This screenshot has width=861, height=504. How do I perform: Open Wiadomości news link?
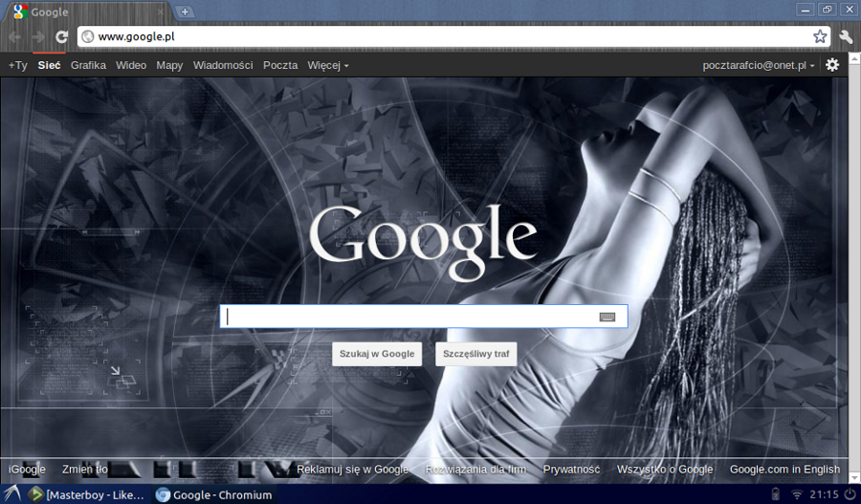pyautogui.click(x=223, y=65)
